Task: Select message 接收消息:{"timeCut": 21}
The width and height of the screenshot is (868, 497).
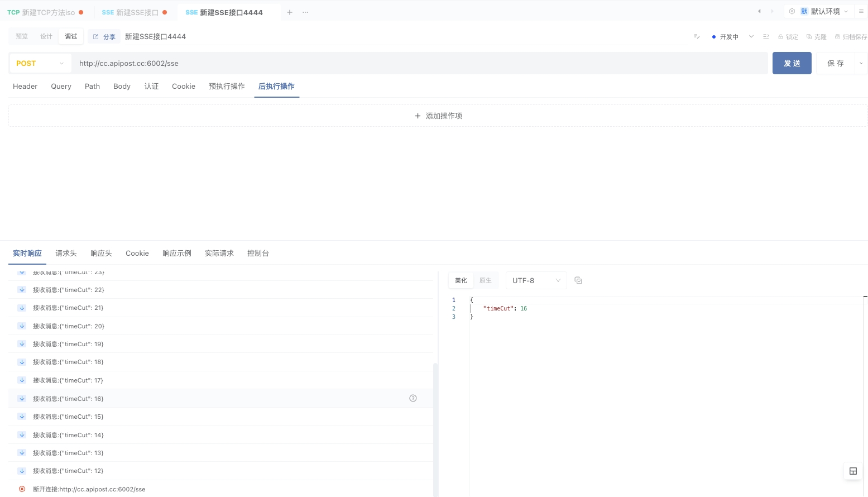Action: pyautogui.click(x=221, y=308)
